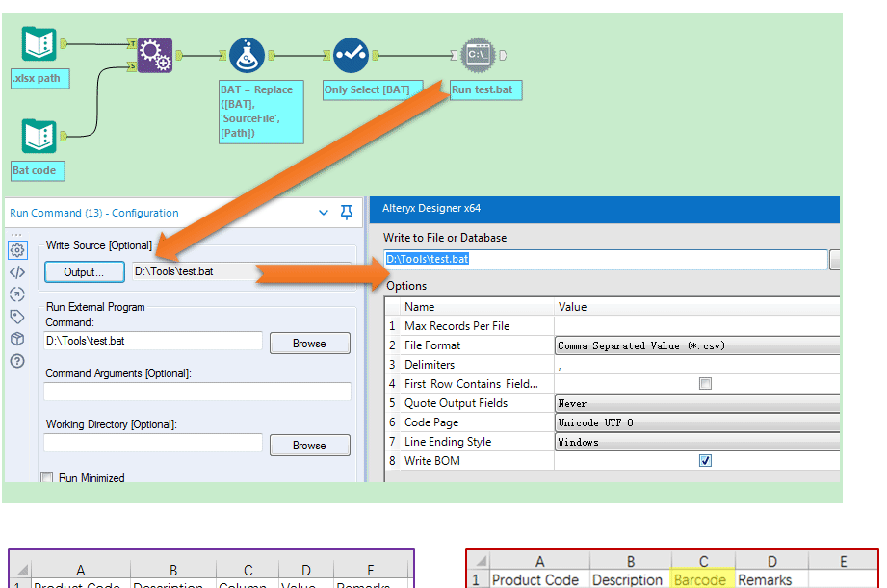This screenshot has height=588, width=887.
Task: Uncheck the Write BOM checkbox
Action: click(x=705, y=461)
